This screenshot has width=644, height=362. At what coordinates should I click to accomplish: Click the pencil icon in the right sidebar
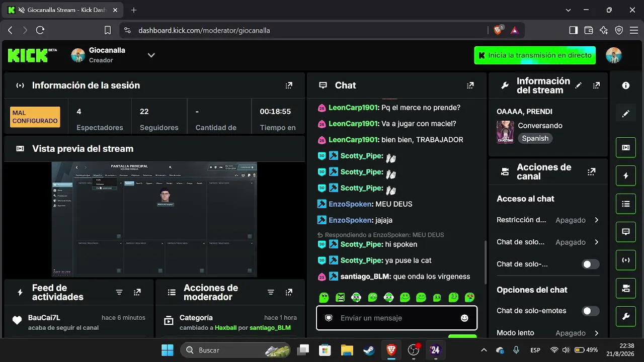626,114
